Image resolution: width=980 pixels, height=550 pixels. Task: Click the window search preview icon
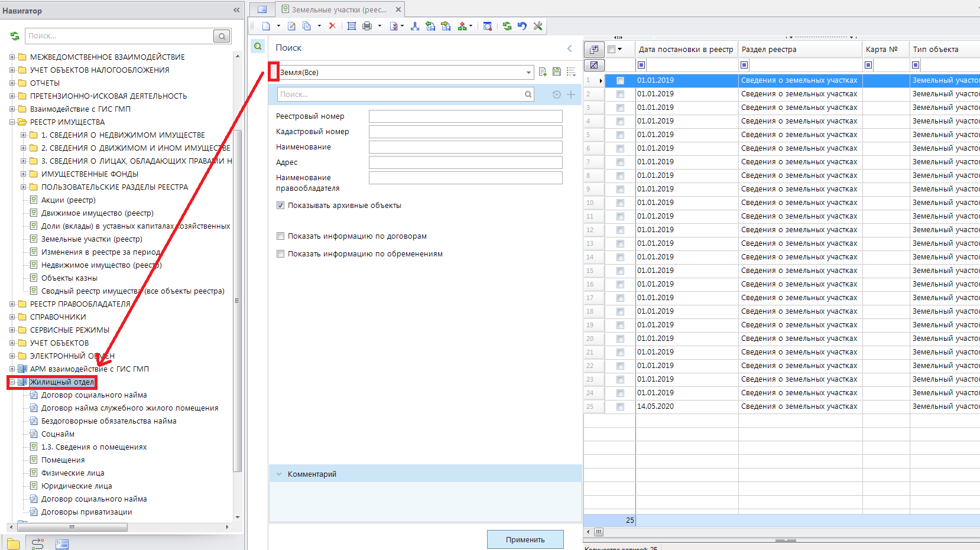[x=488, y=26]
